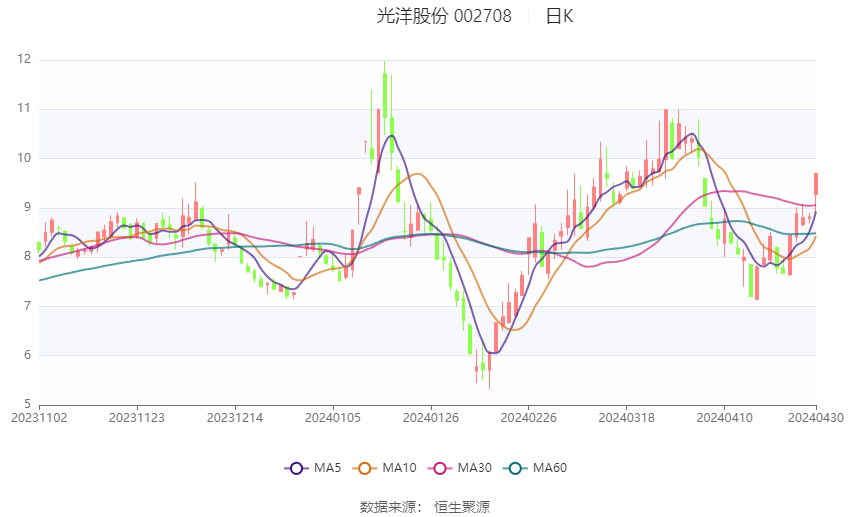Click the y-axis value 6
The width and height of the screenshot is (850, 517).
(28, 355)
